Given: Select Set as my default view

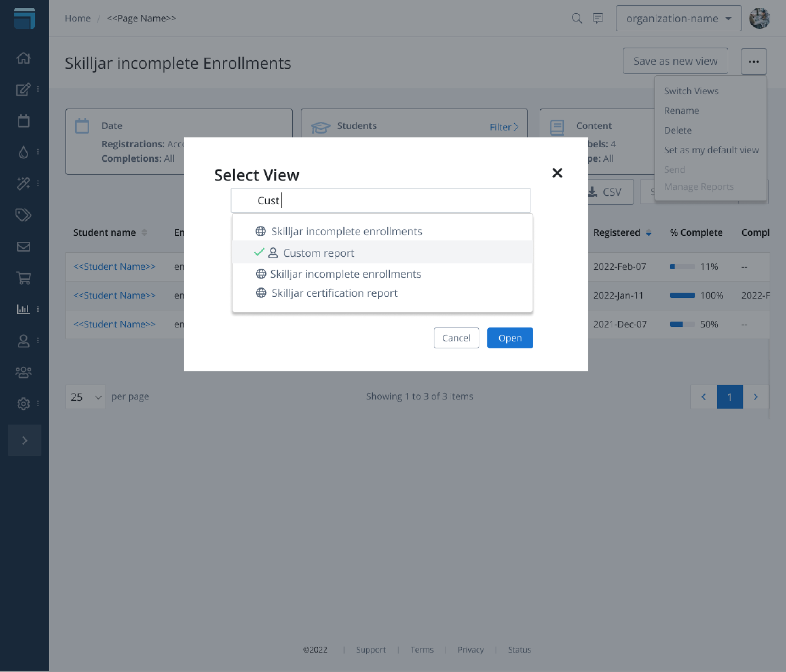Looking at the screenshot, I should pyautogui.click(x=711, y=150).
